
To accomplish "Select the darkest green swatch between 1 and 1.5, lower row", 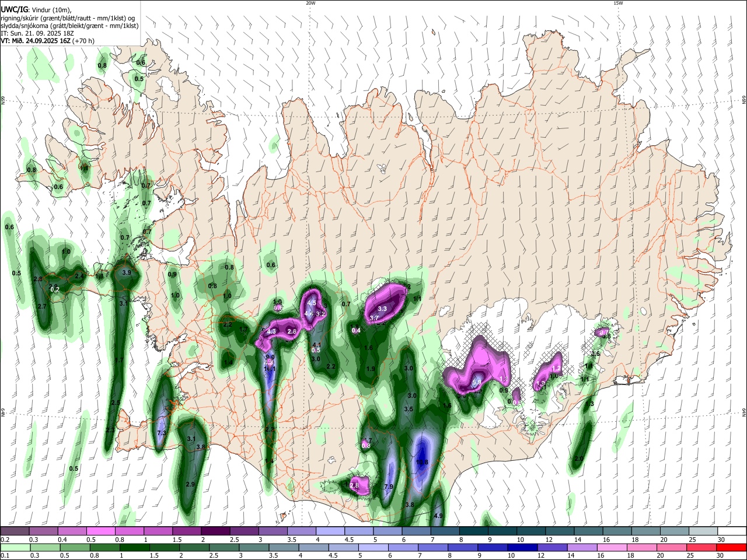I will pos(134,547).
